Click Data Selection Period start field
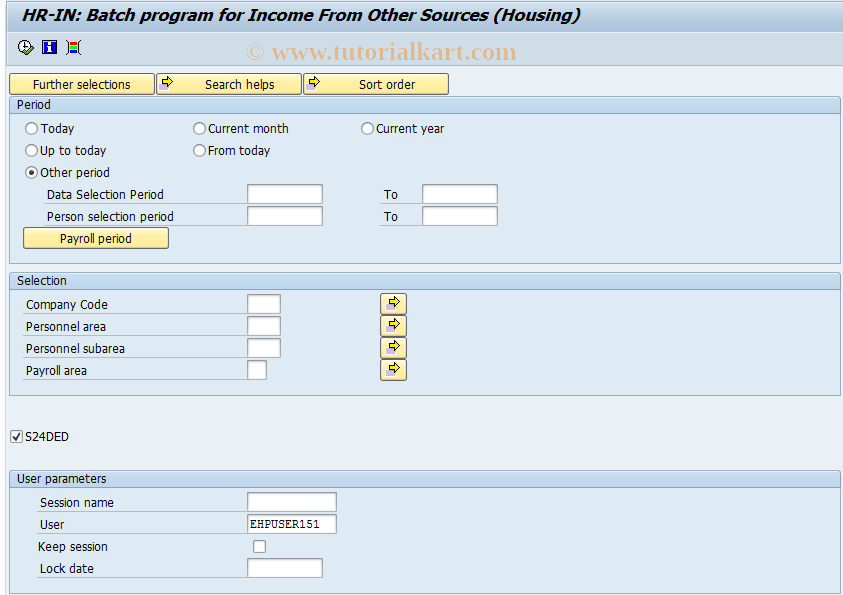This screenshot has width=843, height=595. [285, 194]
